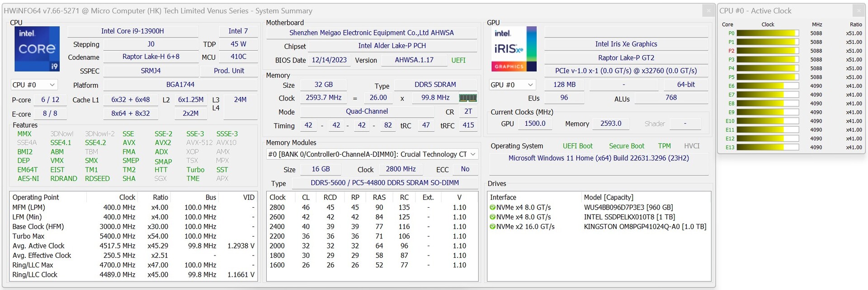868x290 pixels.
Task: Click the Intel Core i9 CPU logo
Action: pos(37,49)
